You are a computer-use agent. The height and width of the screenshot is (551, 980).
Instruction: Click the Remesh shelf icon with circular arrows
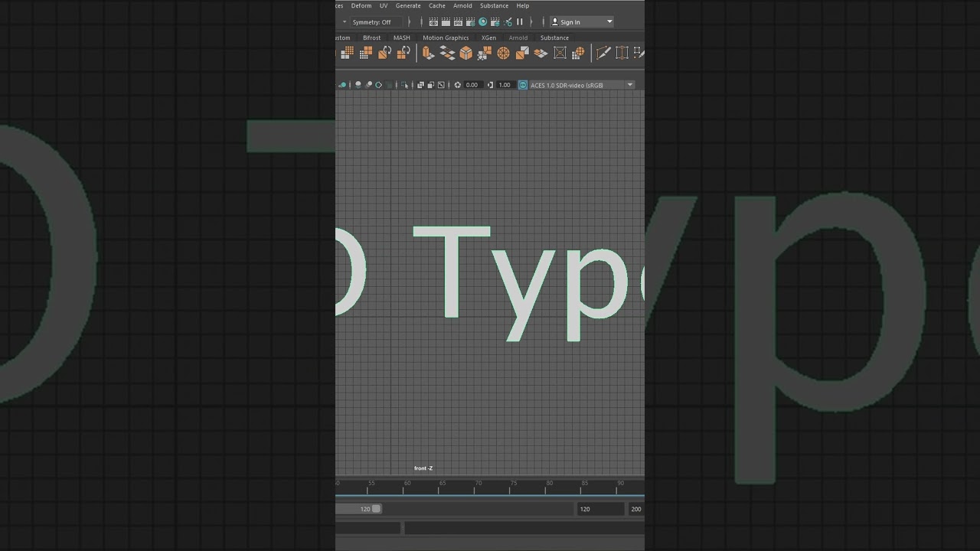point(384,53)
